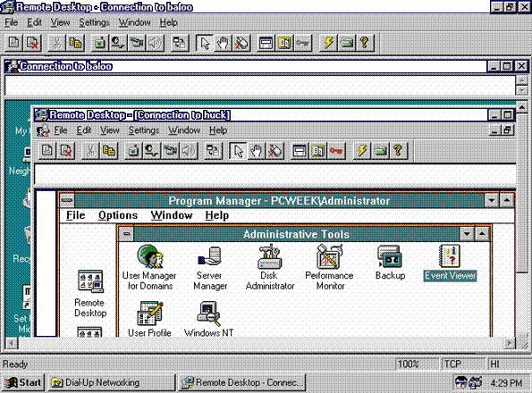Screen dimensions: 532x393
Task: Open Settings menu in outer Remote Desktop window
Action: 94,22
